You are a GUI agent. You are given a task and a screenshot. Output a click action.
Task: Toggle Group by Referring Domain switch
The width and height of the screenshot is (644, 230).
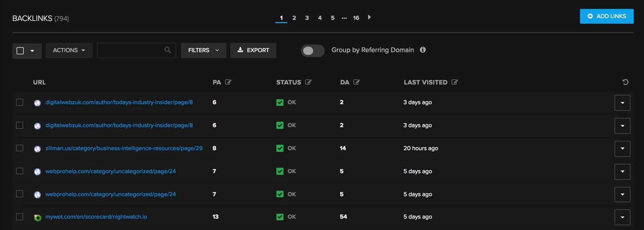click(x=312, y=51)
